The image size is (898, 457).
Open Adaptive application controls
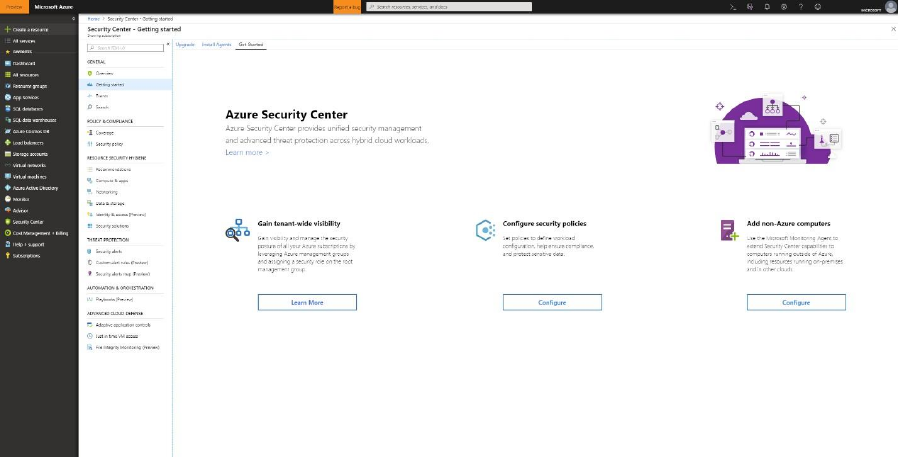coord(125,325)
